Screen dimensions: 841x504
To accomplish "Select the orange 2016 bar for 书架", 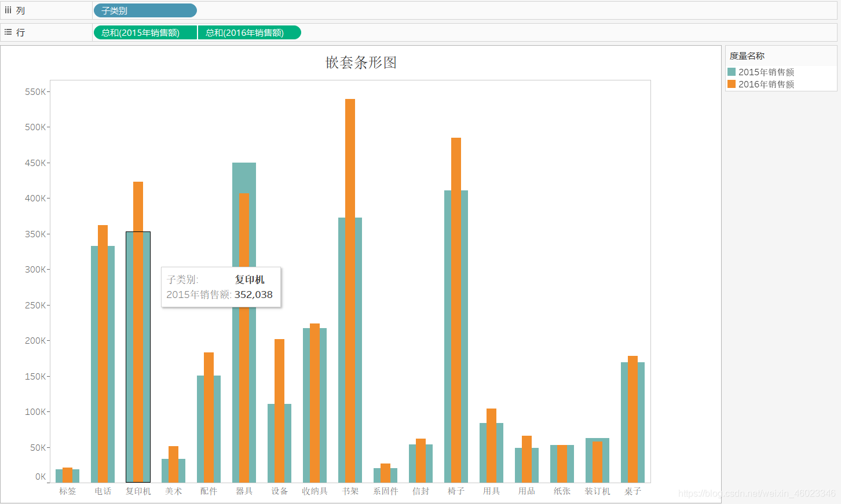I will tap(350, 290).
